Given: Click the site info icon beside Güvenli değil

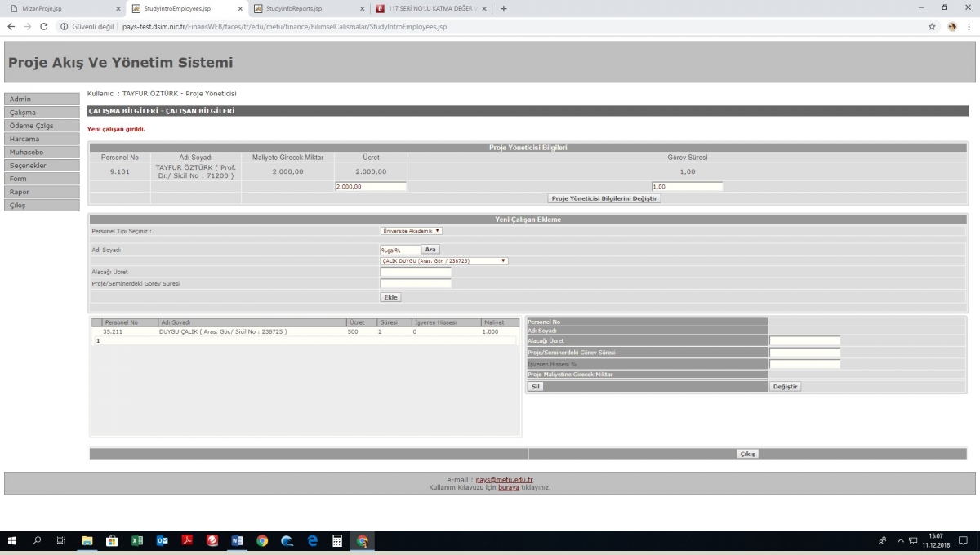Looking at the screenshot, I should [x=64, y=26].
